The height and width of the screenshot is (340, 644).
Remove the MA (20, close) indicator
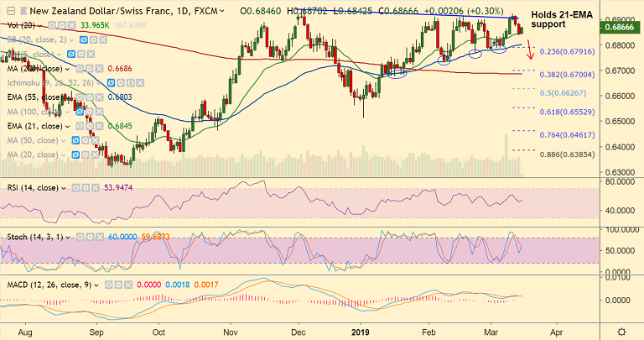click(95, 155)
